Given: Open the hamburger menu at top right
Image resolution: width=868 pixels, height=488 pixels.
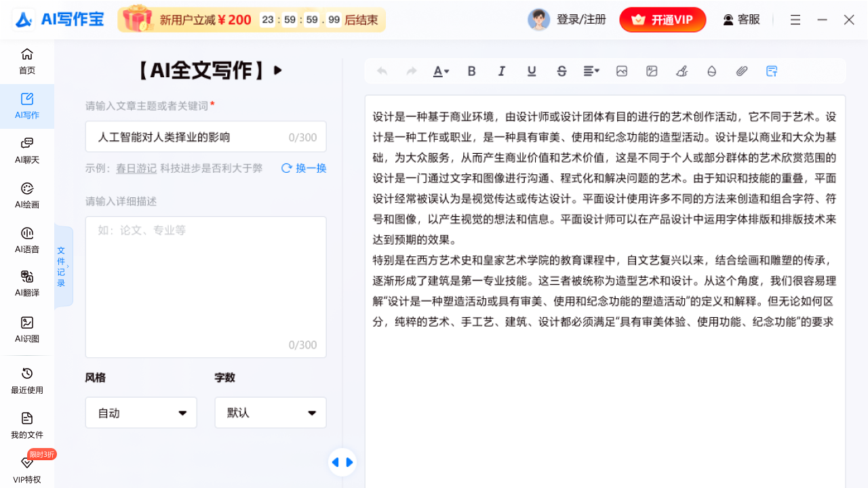Looking at the screenshot, I should pyautogui.click(x=795, y=20).
